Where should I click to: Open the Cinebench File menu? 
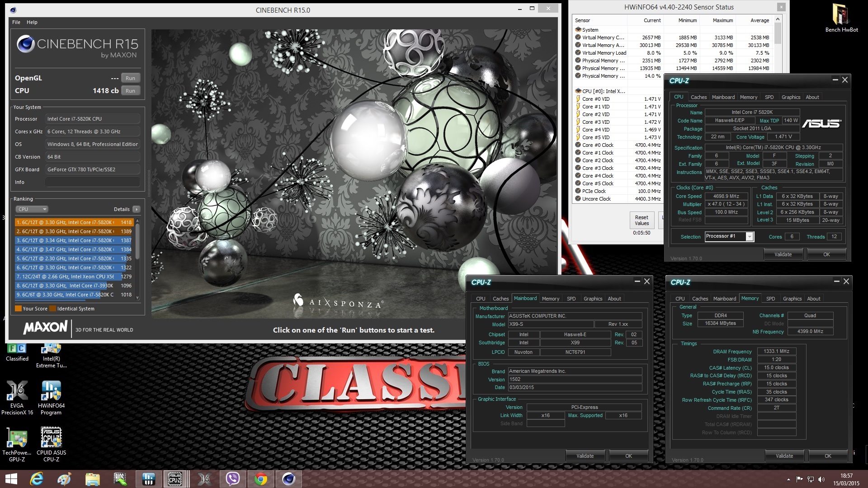point(16,22)
